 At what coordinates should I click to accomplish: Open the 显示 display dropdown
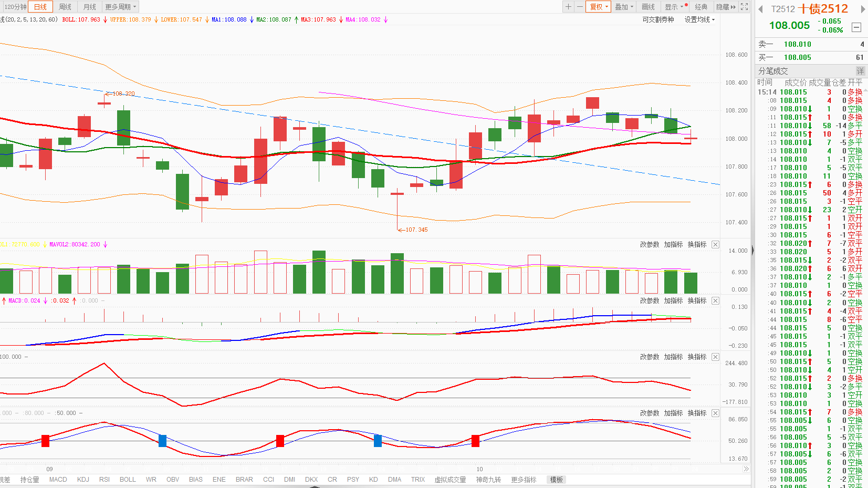click(675, 7)
